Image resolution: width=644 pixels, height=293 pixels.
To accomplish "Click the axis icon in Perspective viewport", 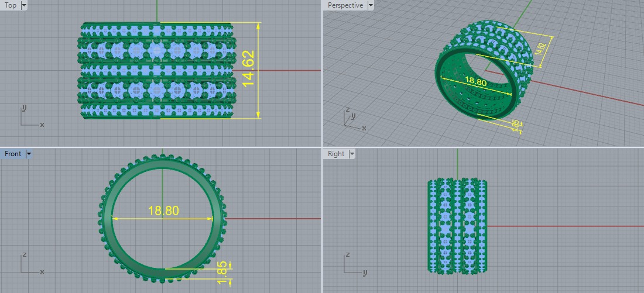I will pyautogui.click(x=354, y=119).
